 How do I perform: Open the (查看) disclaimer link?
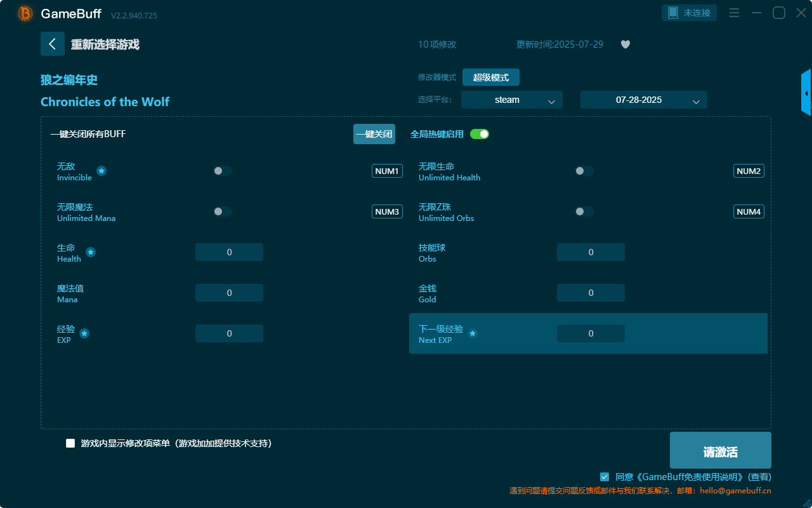click(x=759, y=477)
